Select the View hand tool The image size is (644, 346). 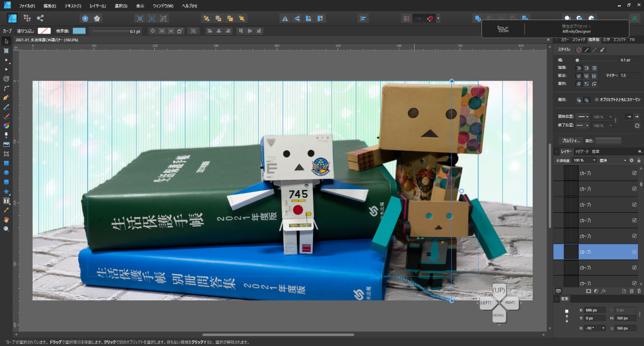(x=7, y=219)
